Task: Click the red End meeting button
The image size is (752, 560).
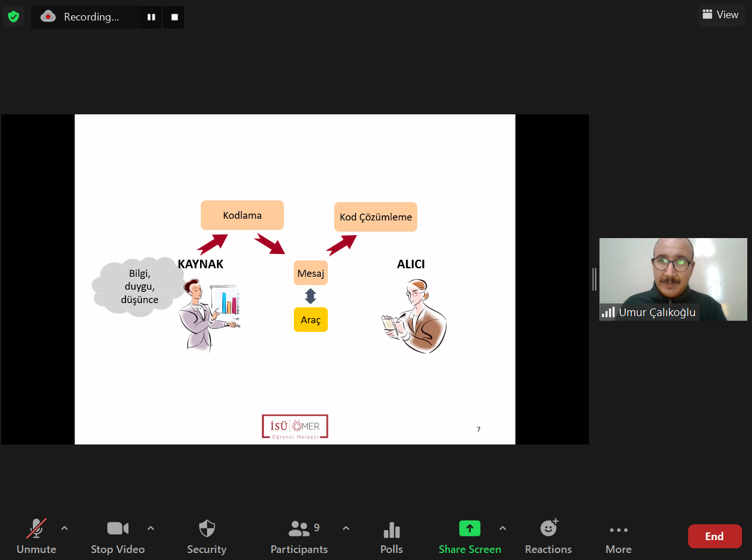Action: [x=714, y=536]
